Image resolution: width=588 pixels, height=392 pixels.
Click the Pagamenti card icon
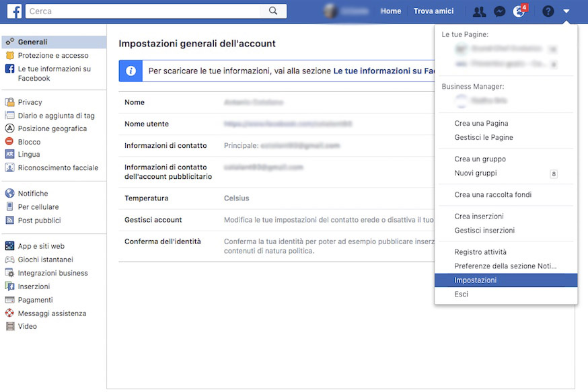coord(10,300)
